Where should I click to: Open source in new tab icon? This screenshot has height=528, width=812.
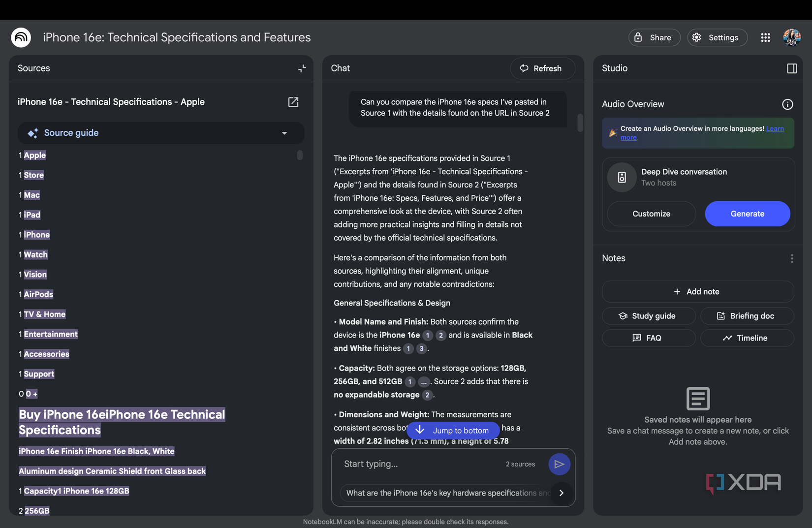293,102
